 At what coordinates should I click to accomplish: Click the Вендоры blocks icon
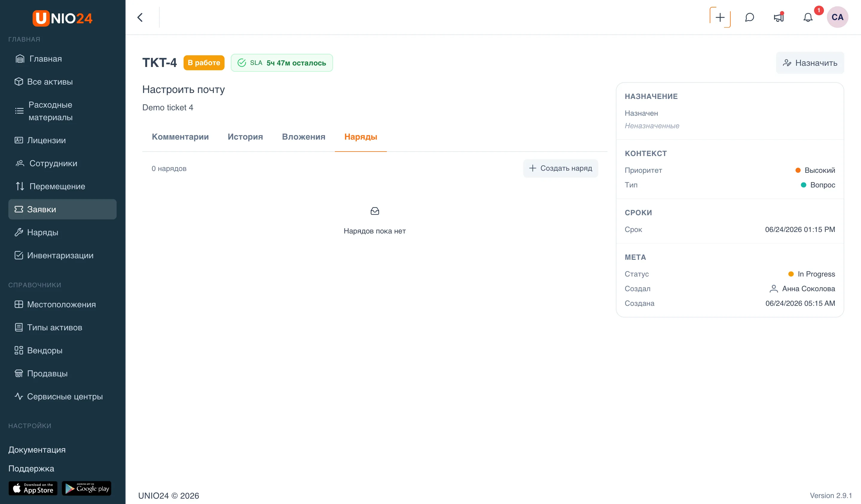(x=19, y=350)
